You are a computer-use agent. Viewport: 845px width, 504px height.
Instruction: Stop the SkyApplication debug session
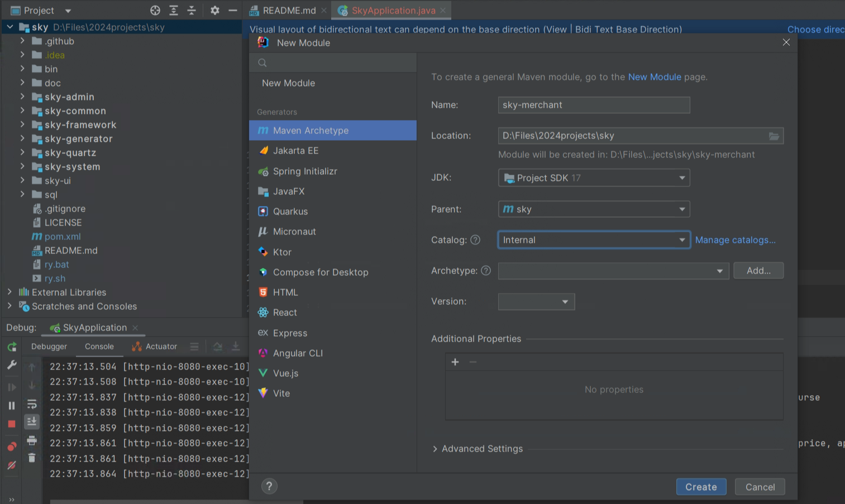pyautogui.click(x=12, y=424)
